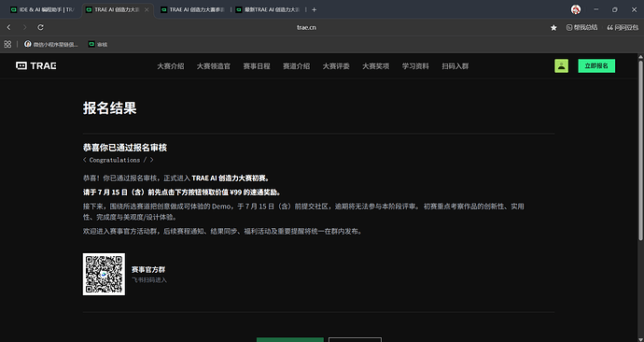Image resolution: width=644 pixels, height=342 pixels.
Task: Open the 问问豆包 assistant button
Action: pos(623,27)
